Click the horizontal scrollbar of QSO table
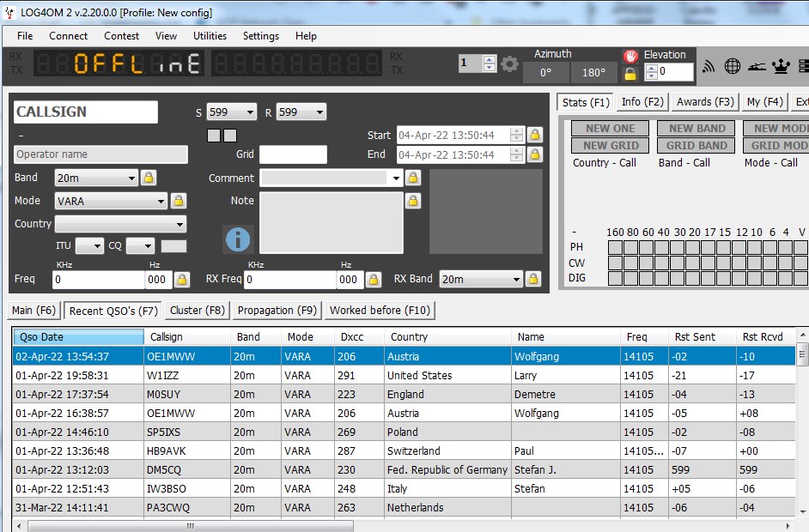 click(x=191, y=526)
